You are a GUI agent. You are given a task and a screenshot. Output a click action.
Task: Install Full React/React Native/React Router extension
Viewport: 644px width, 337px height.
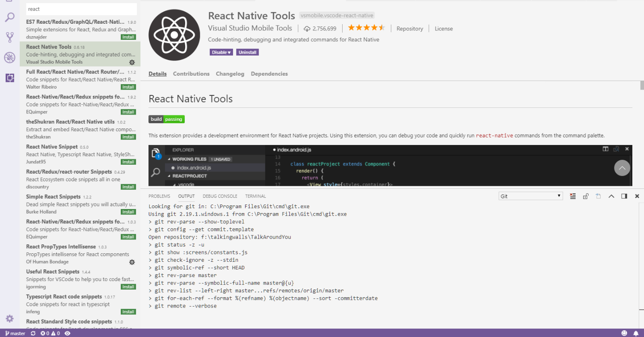(x=128, y=87)
